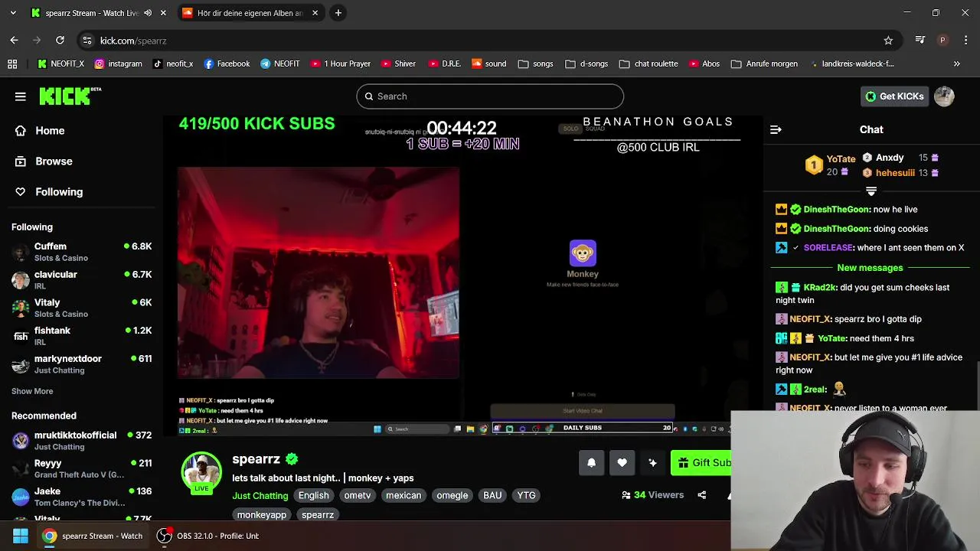Switch to the Hör dir deine eigenen Alben tab
Viewport: 980px width, 551px height.
pyautogui.click(x=250, y=13)
